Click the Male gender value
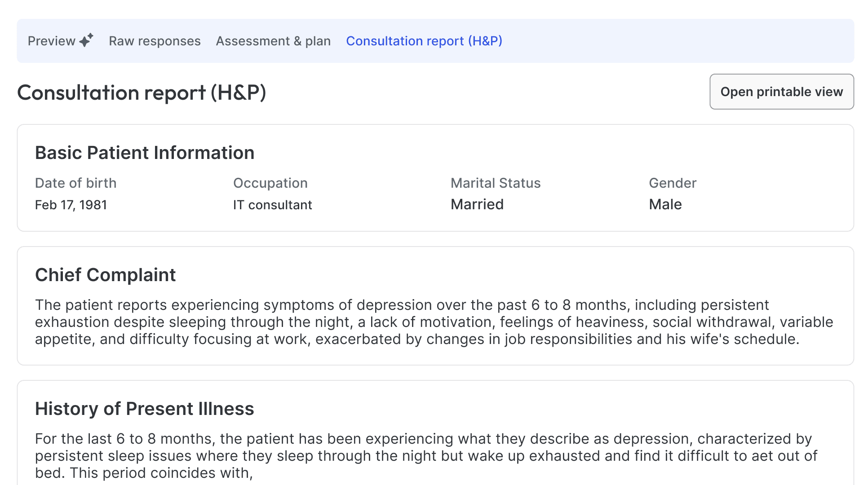The height and width of the screenshot is (485, 868). [665, 204]
